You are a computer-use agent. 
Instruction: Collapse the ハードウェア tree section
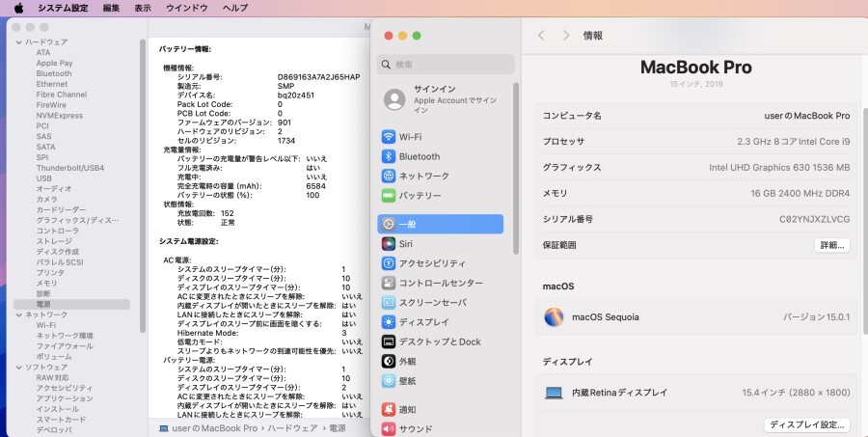tap(19, 42)
